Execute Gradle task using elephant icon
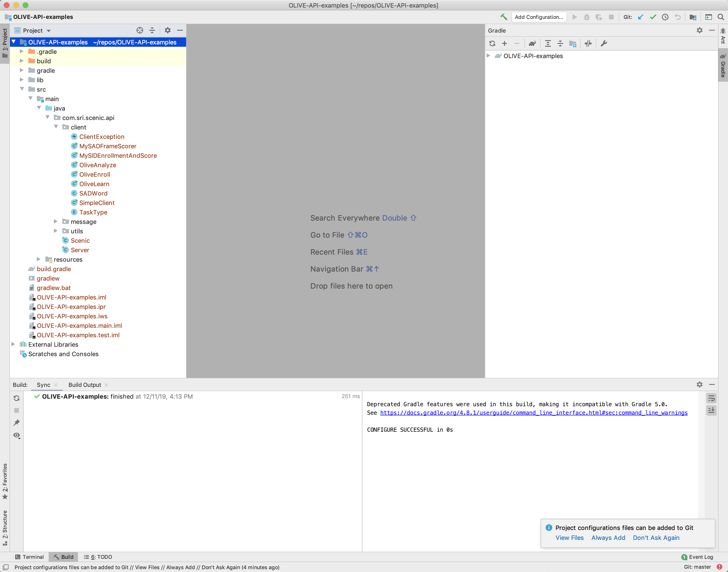This screenshot has width=728, height=572. click(x=532, y=43)
